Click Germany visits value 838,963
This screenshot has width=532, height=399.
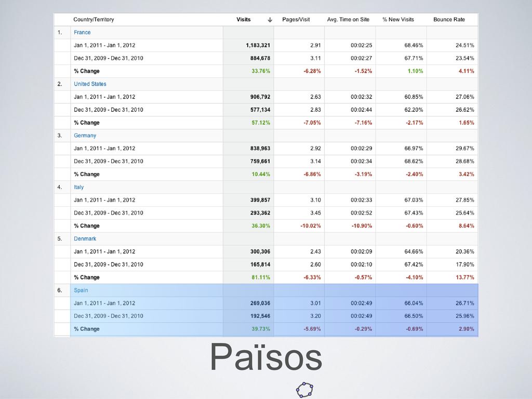[x=260, y=148]
